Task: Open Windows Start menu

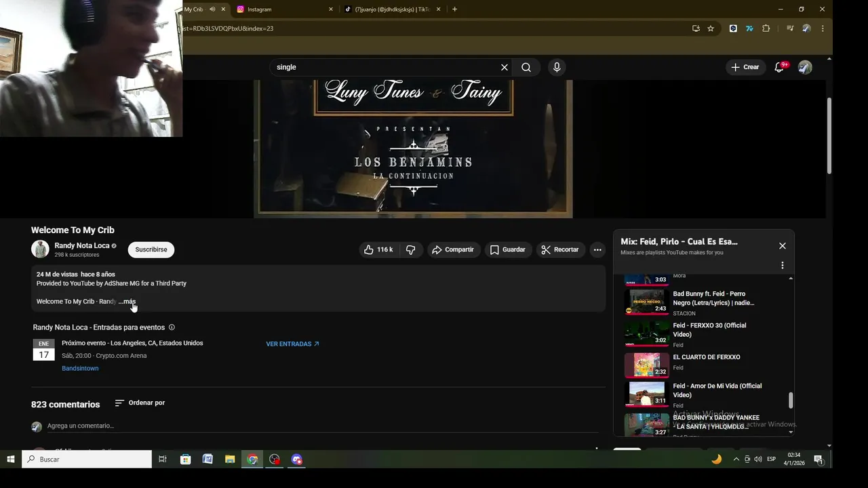Action: [x=10, y=459]
